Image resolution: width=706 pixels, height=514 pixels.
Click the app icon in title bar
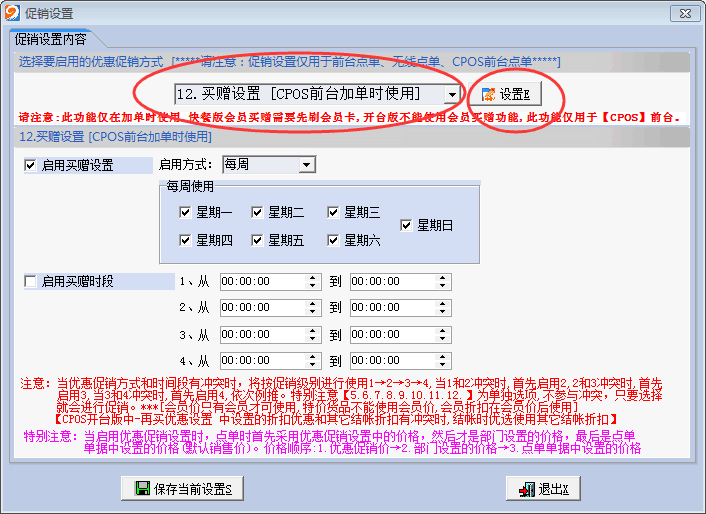click(x=13, y=13)
